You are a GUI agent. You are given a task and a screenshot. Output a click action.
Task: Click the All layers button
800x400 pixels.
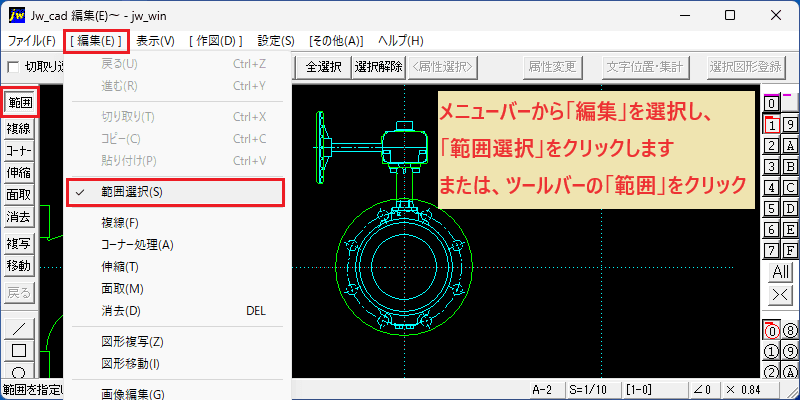[x=781, y=272]
